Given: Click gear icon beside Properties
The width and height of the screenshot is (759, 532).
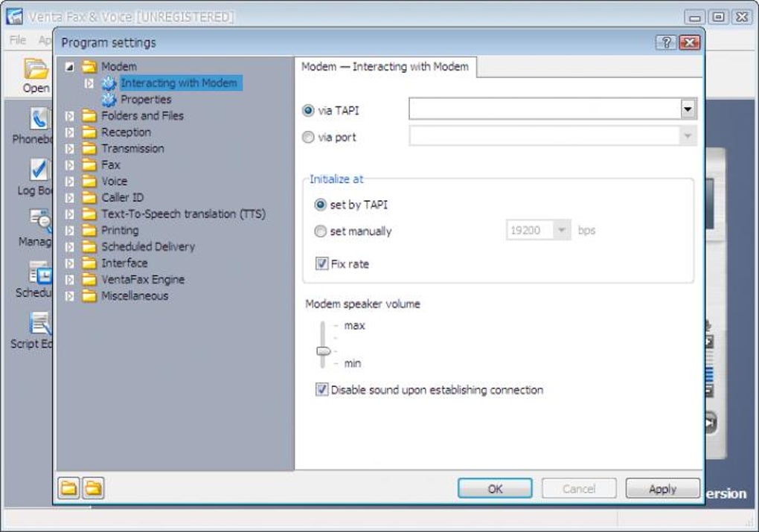Looking at the screenshot, I should [109, 99].
